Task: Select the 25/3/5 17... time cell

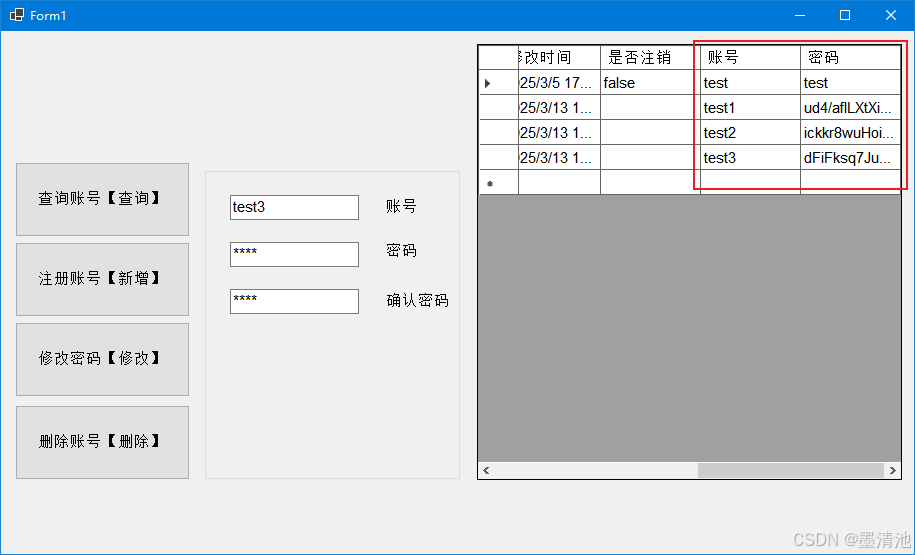Action: click(559, 83)
